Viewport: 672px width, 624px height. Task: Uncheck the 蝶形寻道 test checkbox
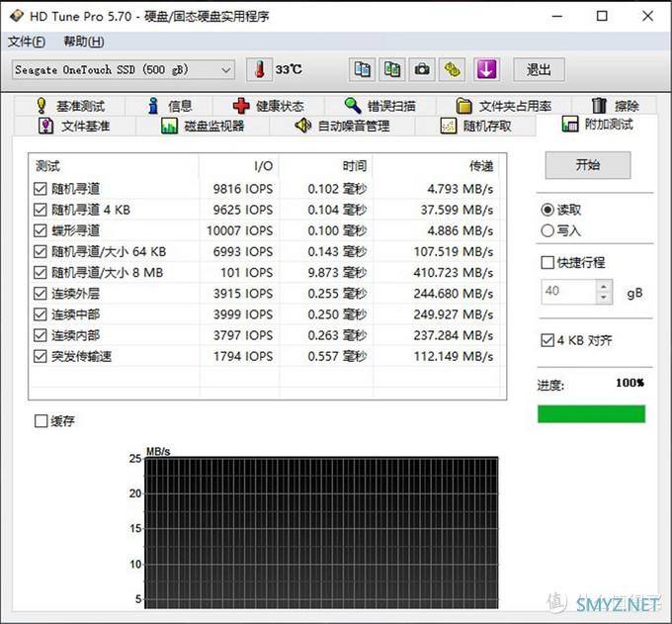click(x=41, y=230)
